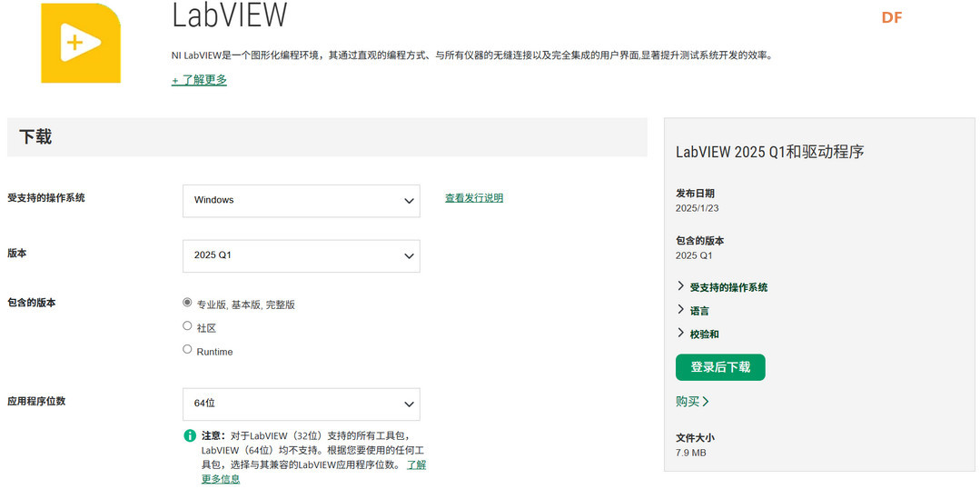Open the 购买 purchase link

coord(692,402)
